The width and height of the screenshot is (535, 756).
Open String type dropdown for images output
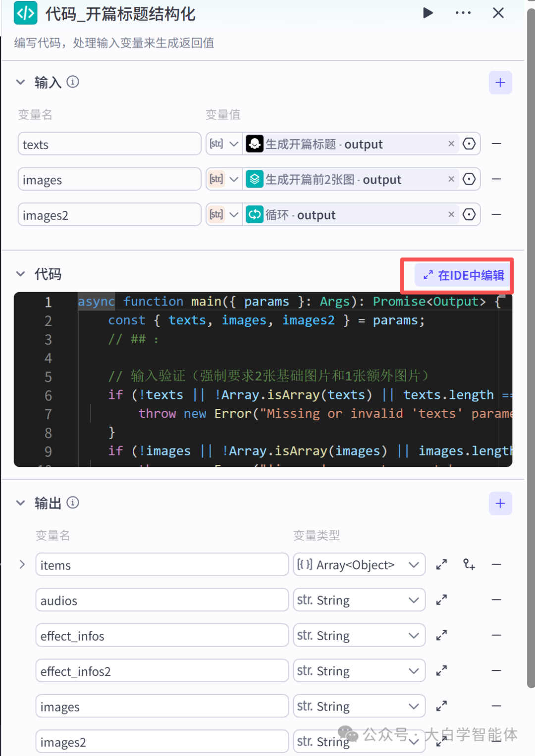point(359,706)
